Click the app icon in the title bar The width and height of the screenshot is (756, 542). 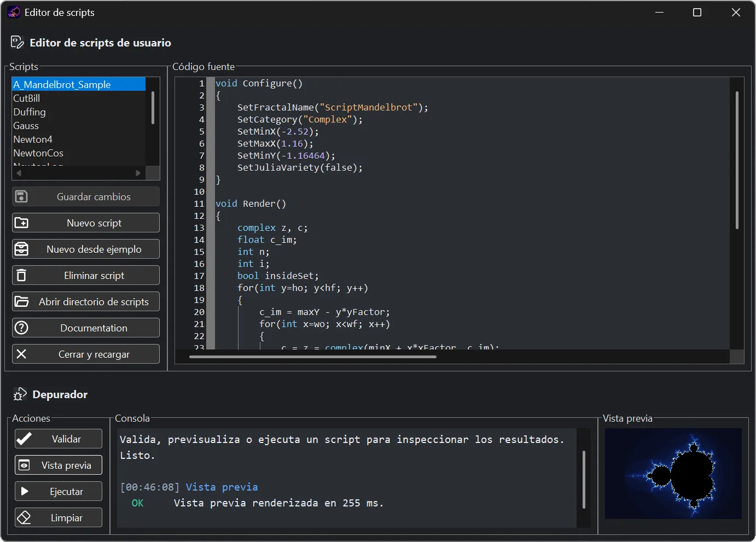14,12
